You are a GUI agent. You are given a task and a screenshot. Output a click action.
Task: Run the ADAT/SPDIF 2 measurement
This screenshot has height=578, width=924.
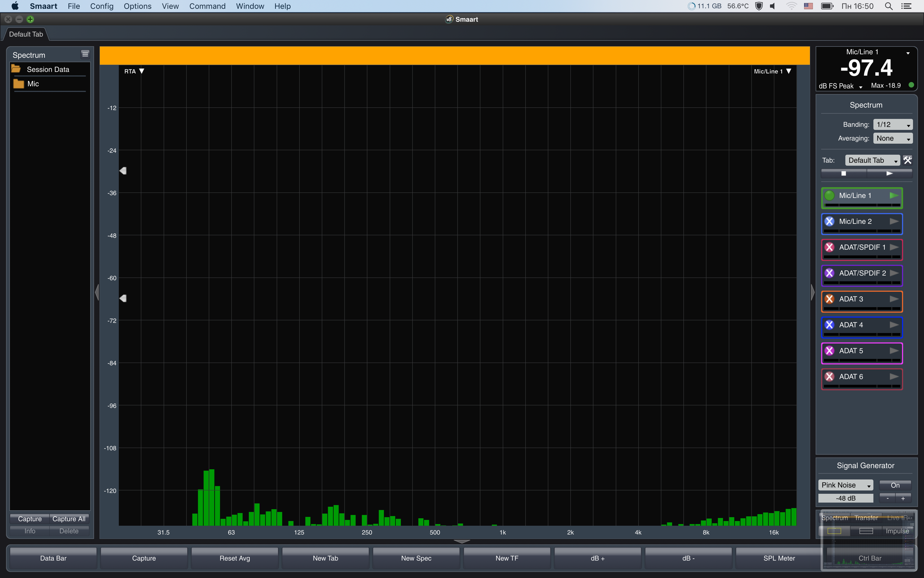(894, 273)
